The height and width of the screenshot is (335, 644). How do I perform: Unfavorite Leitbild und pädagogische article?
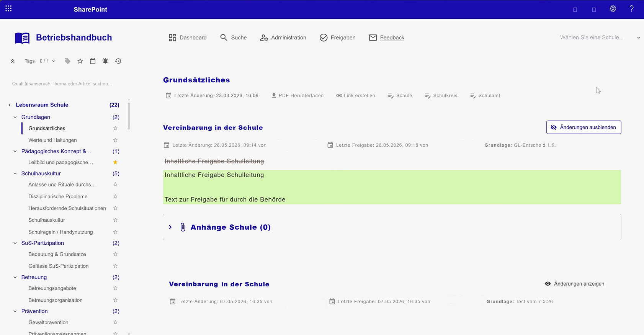[115, 162]
